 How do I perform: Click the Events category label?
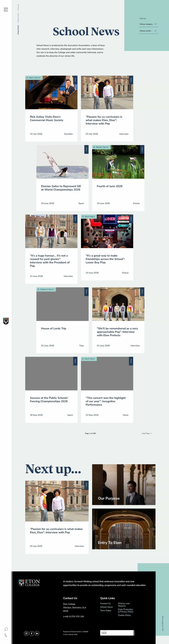click(136, 203)
